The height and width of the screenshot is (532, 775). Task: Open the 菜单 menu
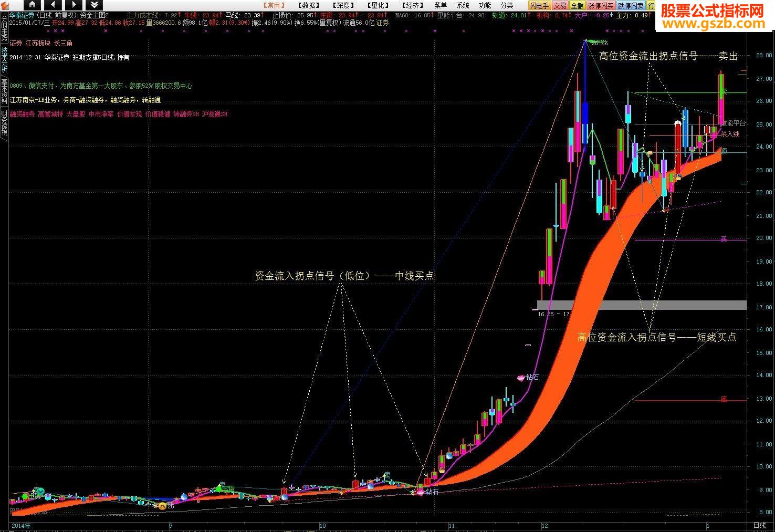pyautogui.click(x=441, y=5)
